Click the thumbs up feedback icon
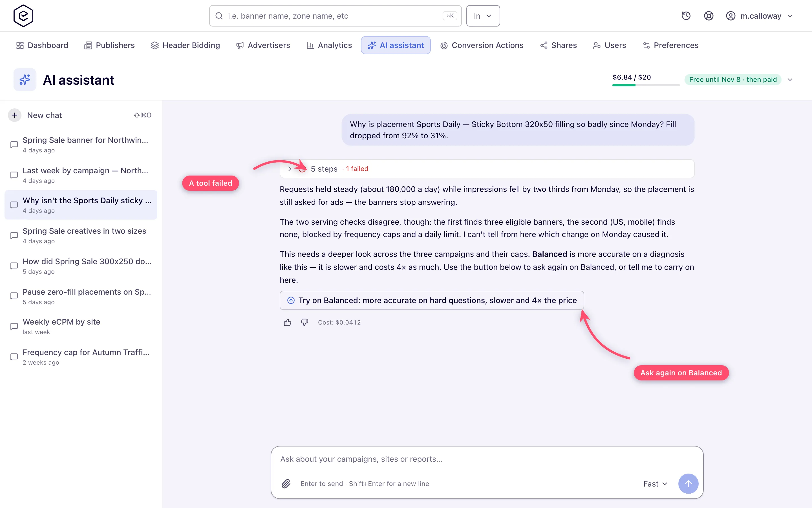Screen dimensions: 812x508 (x=288, y=323)
